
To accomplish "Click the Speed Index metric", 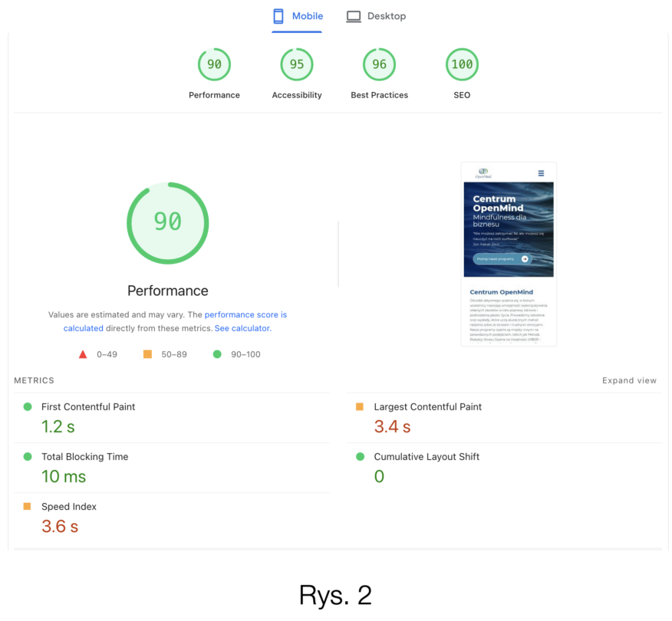I will click(x=69, y=507).
